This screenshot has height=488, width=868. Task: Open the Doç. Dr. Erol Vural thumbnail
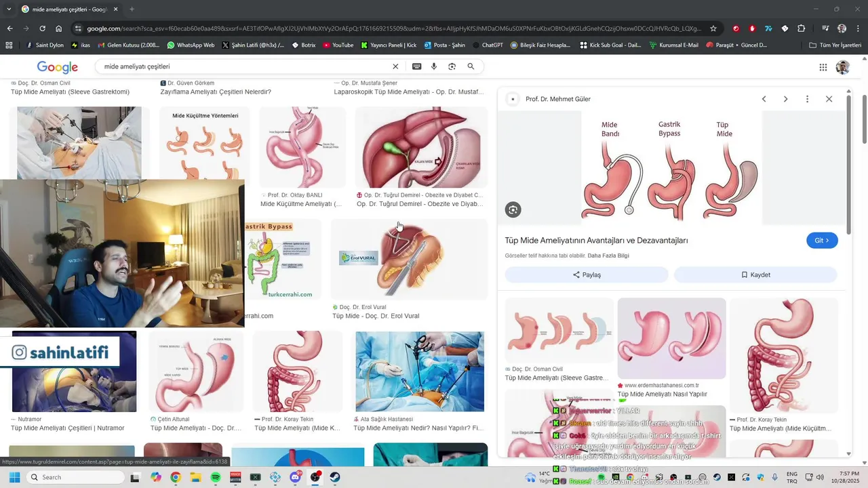pyautogui.click(x=409, y=259)
